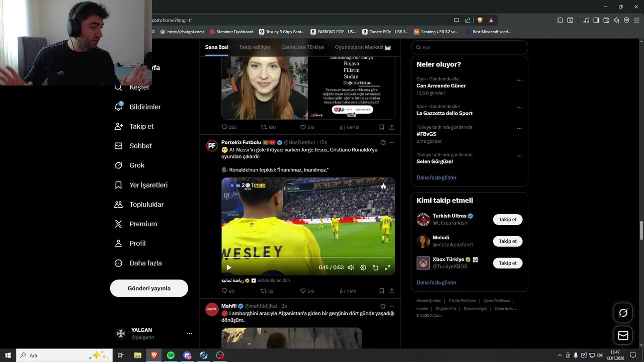Image resolution: width=644 pixels, height=362 pixels.
Task: Open options for the #FBvGS trend
Action: pyautogui.click(x=519, y=129)
